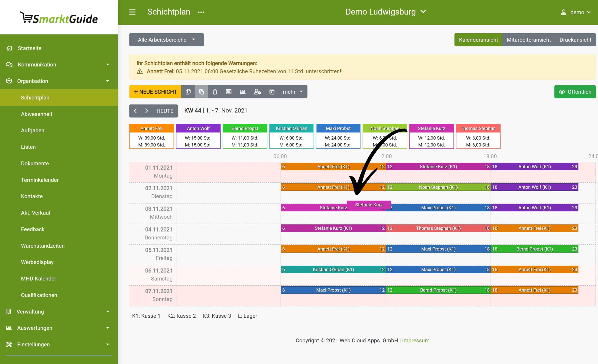Select the Schichtplan sidebar item
This screenshot has height=364, width=598.
tap(59, 98)
